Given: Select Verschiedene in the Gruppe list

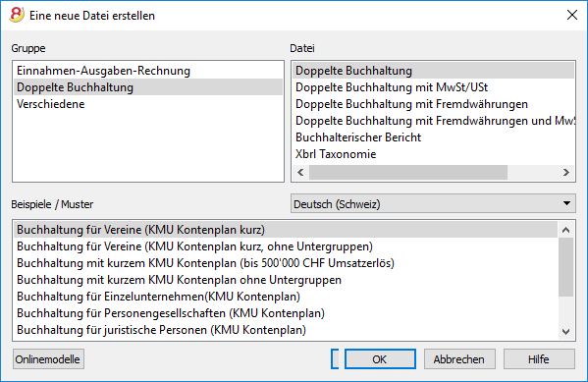Looking at the screenshot, I should coord(148,104).
